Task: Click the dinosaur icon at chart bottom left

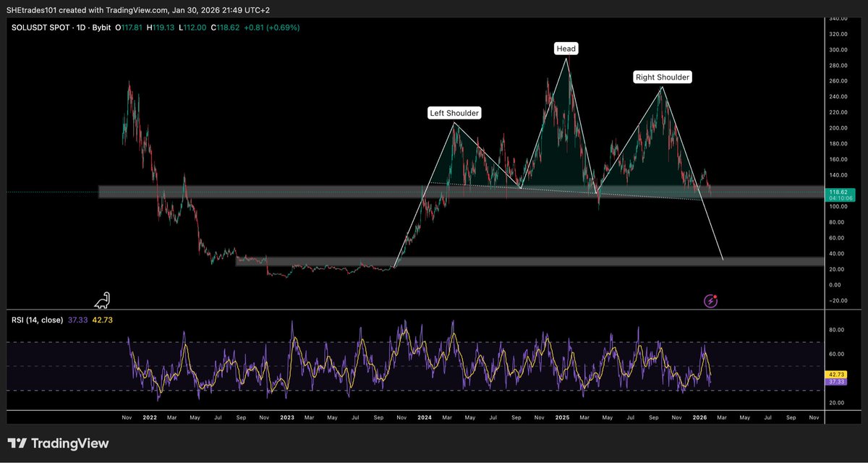Action: 103,300
